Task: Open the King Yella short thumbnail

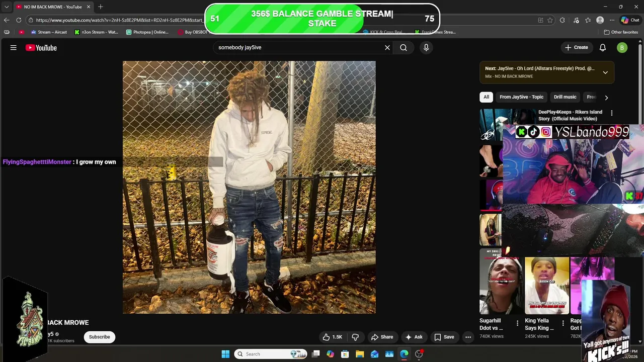Action: pos(547,286)
